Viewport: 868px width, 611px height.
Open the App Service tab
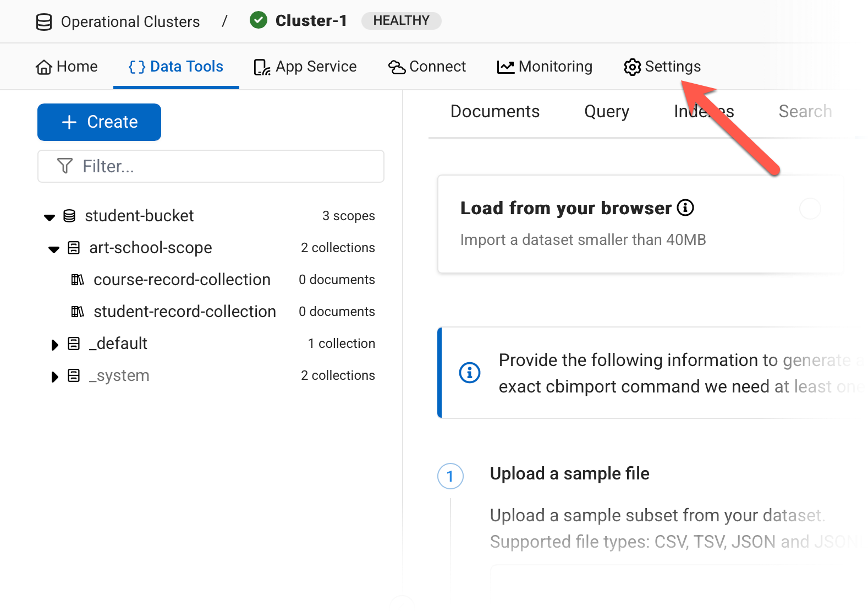click(x=305, y=67)
